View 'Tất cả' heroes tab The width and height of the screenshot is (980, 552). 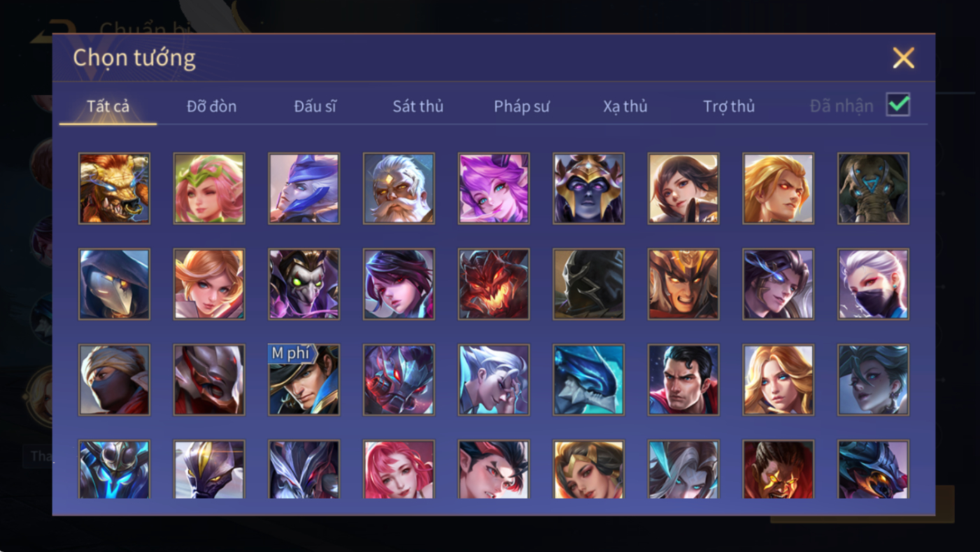click(108, 106)
